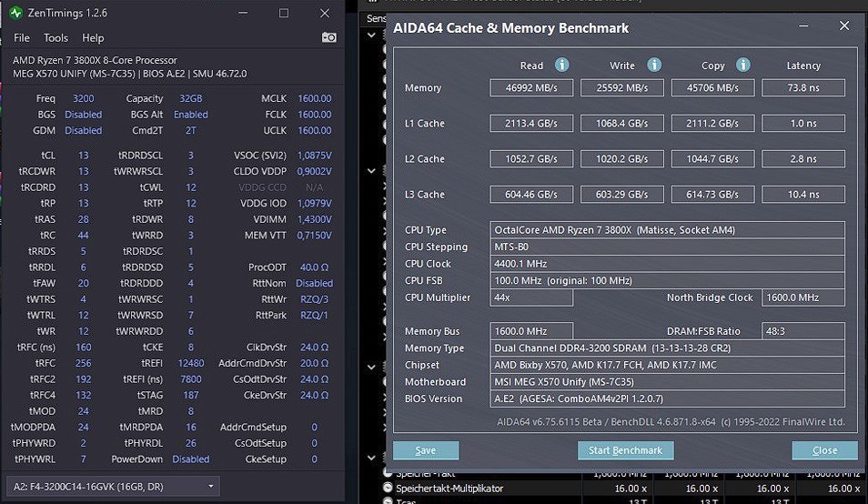868x504 pixels.
Task: Click the tSTAG value 187
Action: tap(190, 396)
